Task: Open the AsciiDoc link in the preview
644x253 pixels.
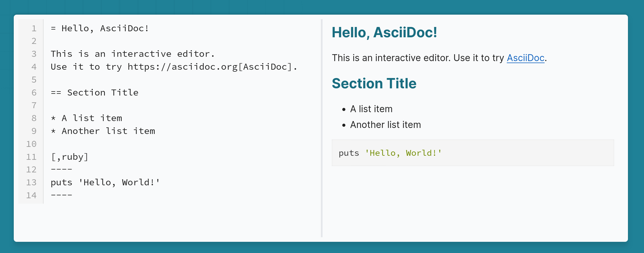Action: (525, 58)
